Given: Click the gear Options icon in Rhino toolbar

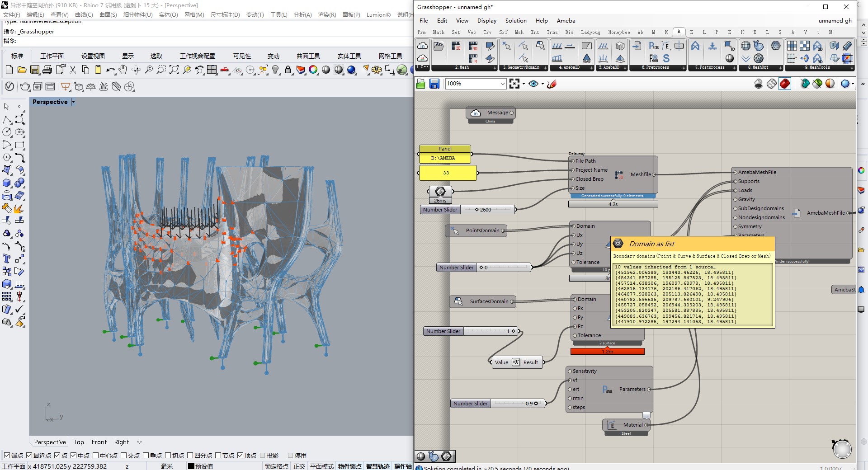Looking at the screenshot, I should [x=377, y=70].
